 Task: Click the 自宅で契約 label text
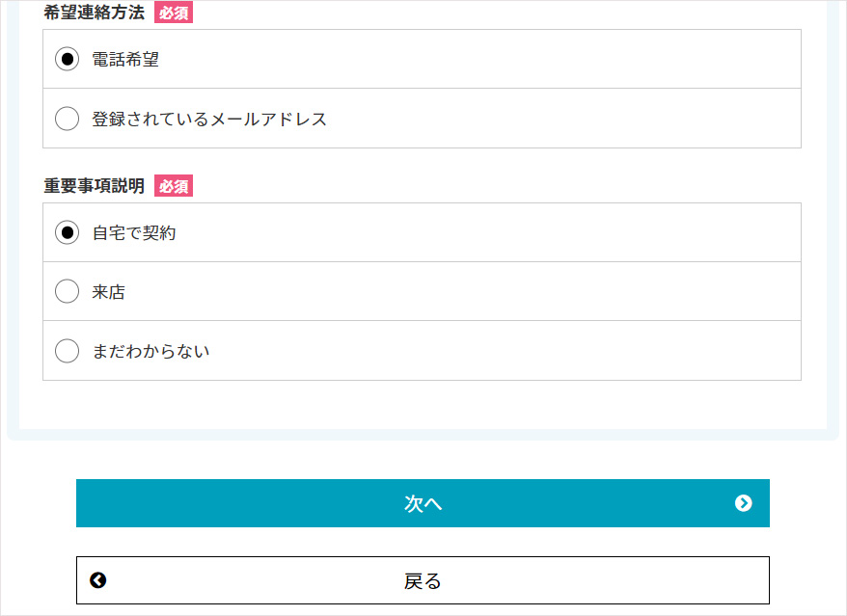tap(134, 233)
